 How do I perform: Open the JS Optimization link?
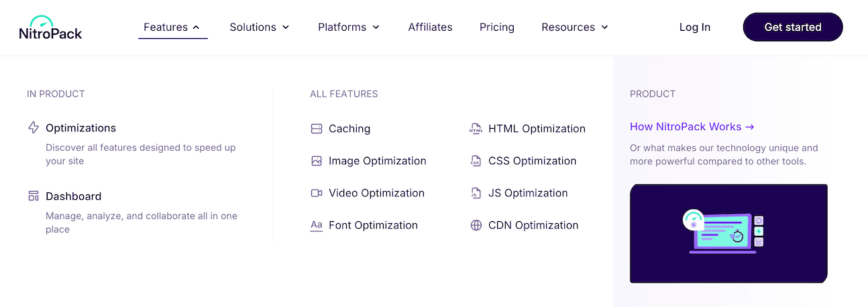coord(528,193)
